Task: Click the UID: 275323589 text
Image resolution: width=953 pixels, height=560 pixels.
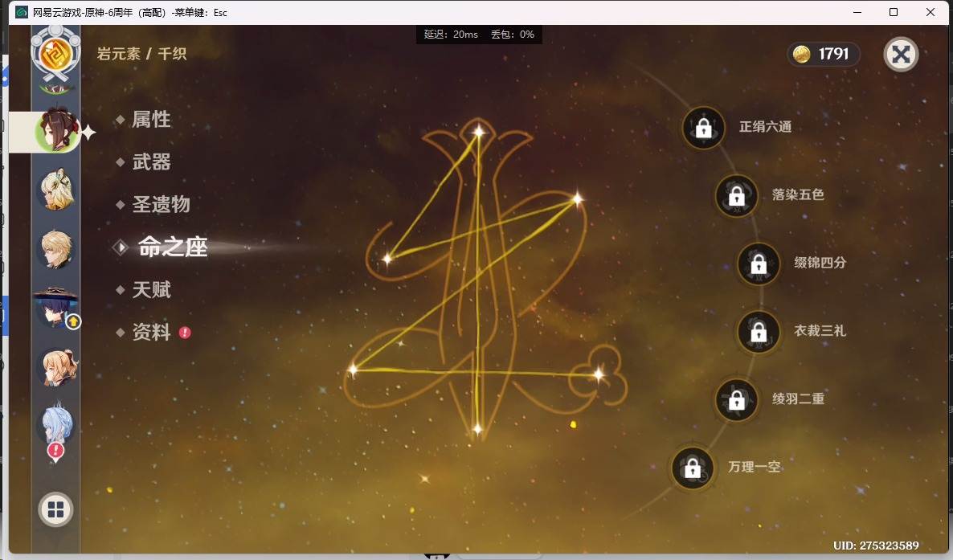Action: [876, 546]
